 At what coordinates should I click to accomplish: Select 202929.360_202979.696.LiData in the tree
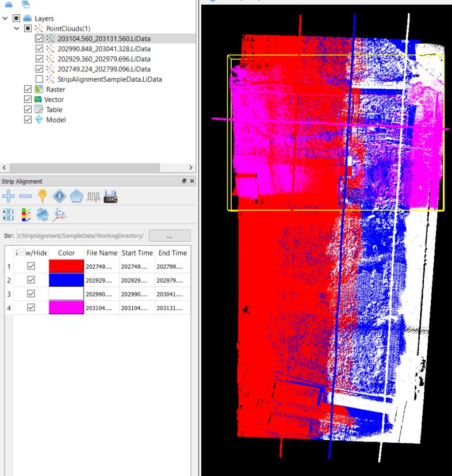104,59
